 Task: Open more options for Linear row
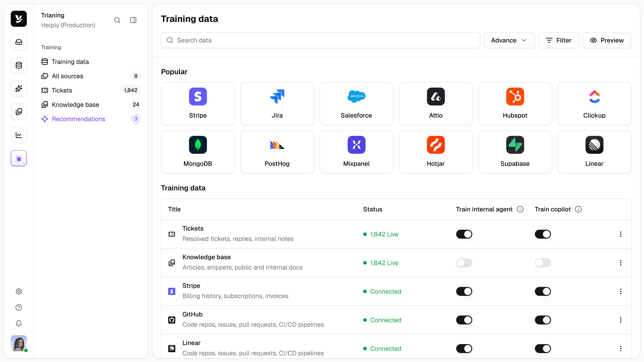click(x=621, y=349)
